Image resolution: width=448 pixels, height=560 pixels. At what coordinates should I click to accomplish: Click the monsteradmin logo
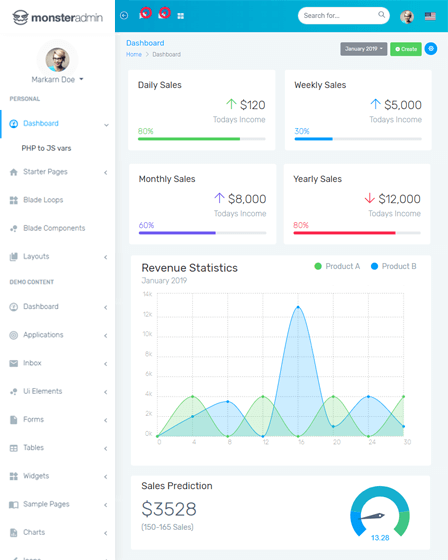tap(58, 17)
